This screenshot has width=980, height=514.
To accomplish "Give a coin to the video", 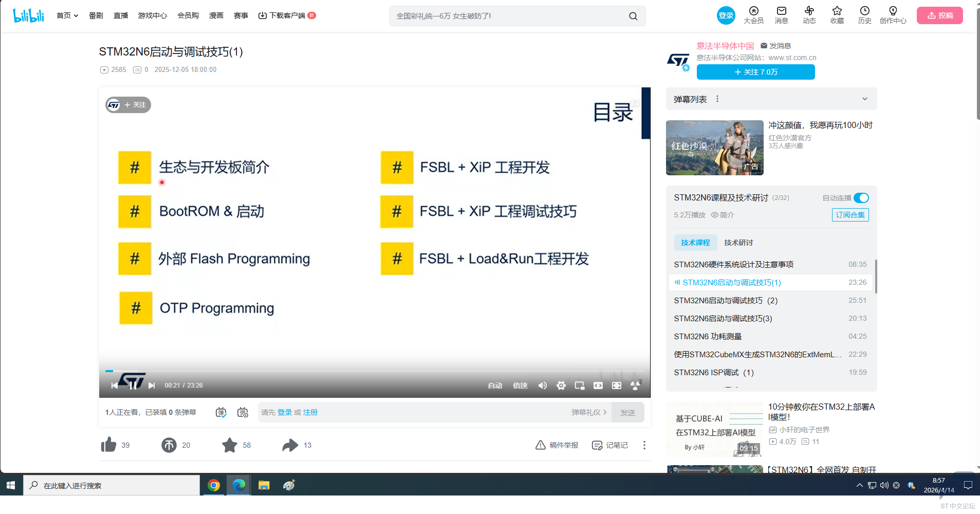I will click(169, 445).
